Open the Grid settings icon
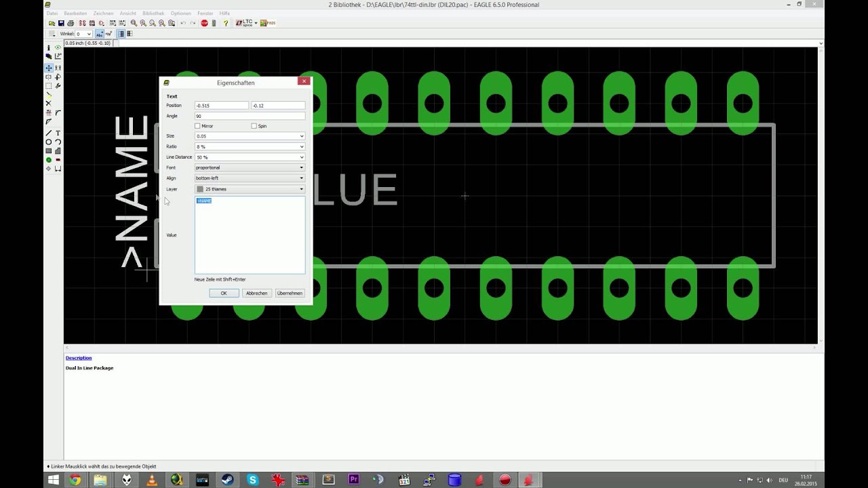 [52, 33]
